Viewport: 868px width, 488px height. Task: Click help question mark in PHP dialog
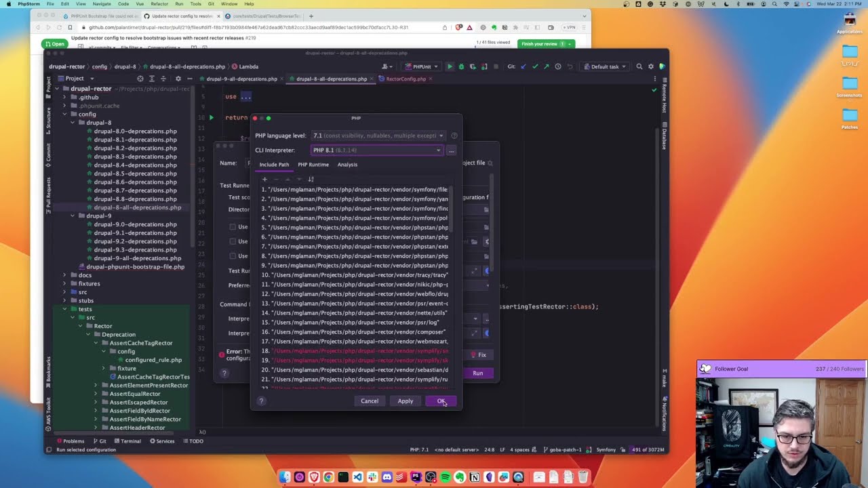click(261, 401)
